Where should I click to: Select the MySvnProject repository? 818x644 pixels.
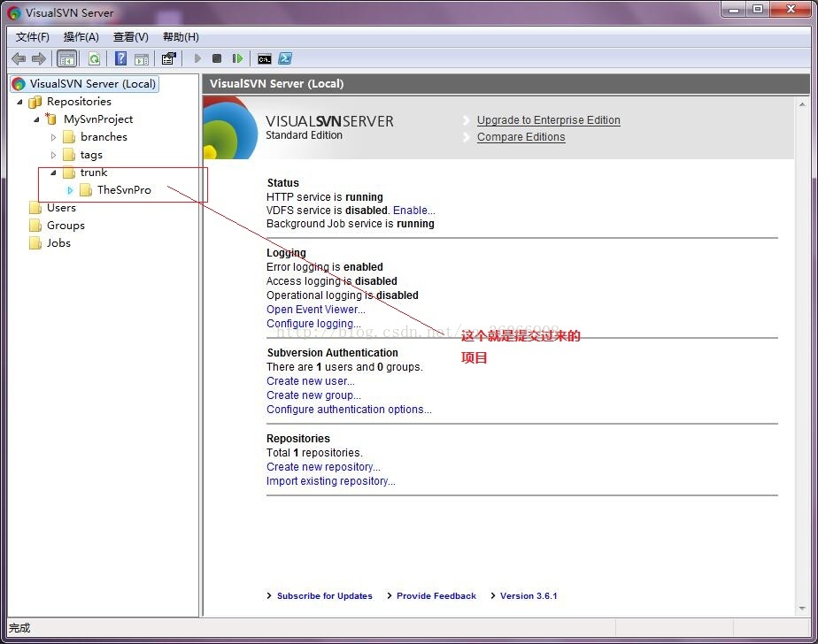(x=98, y=119)
